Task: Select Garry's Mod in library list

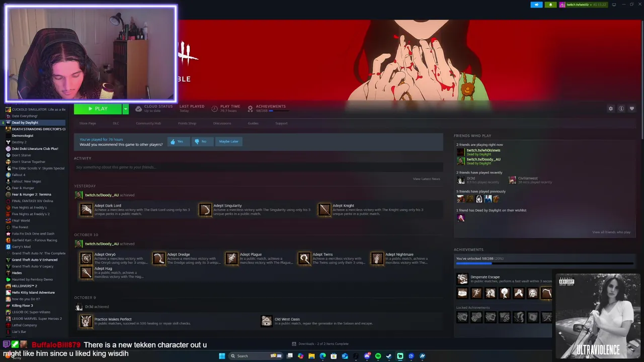Action: pos(21,247)
